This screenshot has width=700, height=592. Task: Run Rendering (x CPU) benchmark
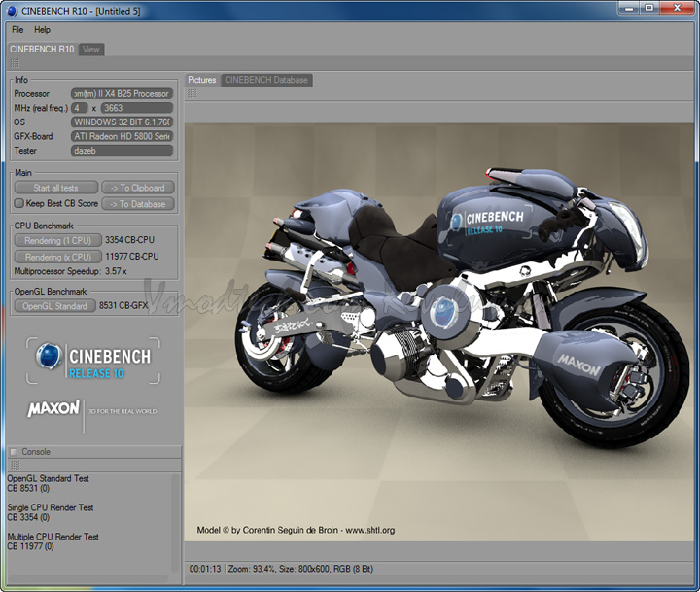click(x=58, y=257)
